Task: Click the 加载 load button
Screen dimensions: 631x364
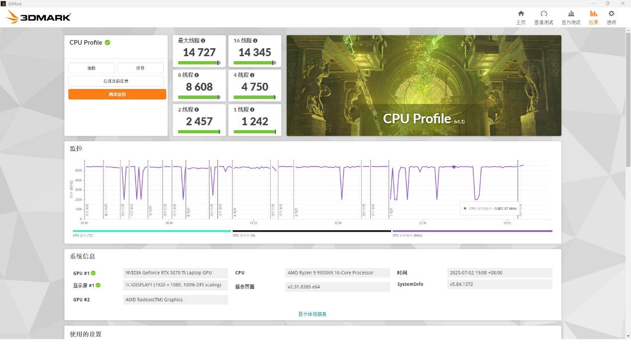Action: 92,68
